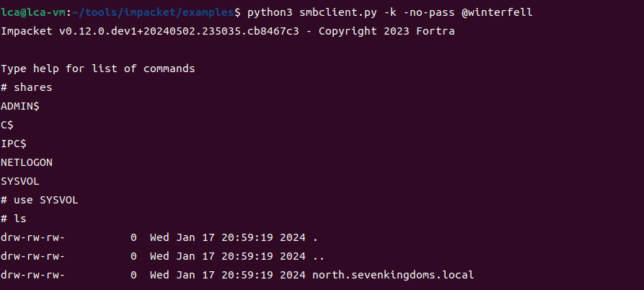Click the '# shares' command line

pyautogui.click(x=27, y=87)
